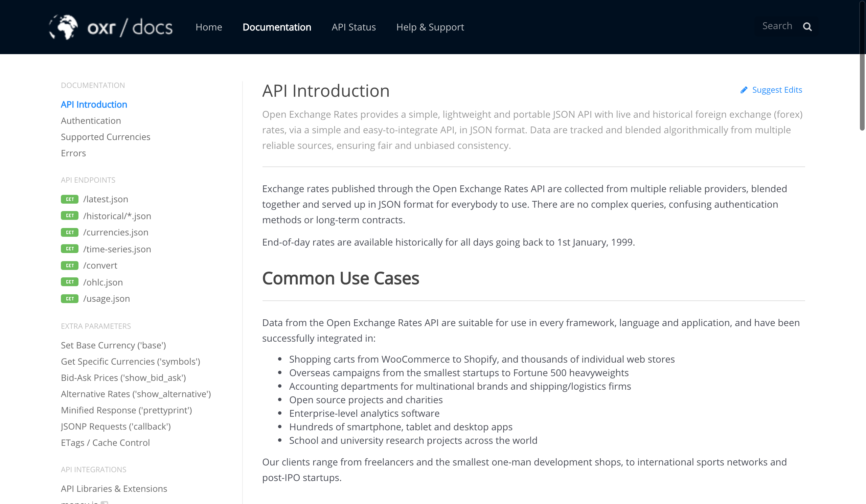Click the GET badge beside /convert

tap(70, 266)
